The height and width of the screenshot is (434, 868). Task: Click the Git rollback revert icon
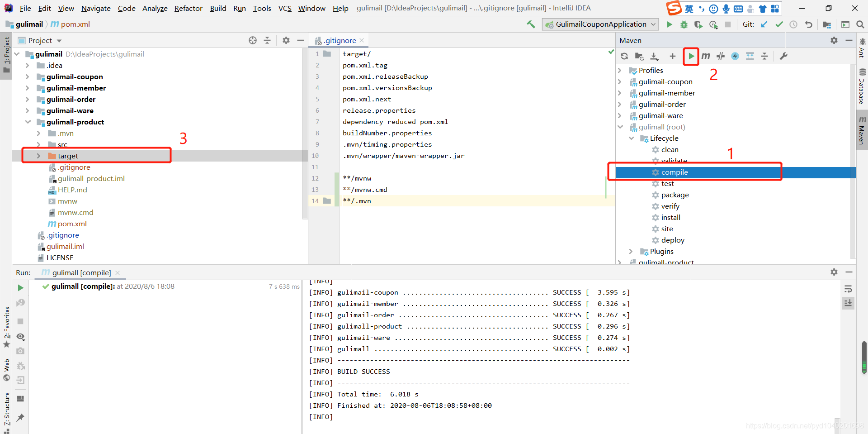809,24
